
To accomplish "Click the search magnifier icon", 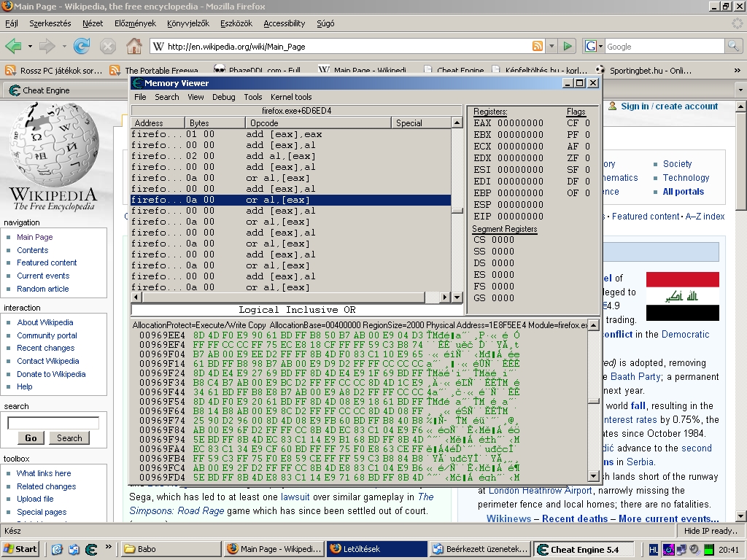I will [x=733, y=47].
